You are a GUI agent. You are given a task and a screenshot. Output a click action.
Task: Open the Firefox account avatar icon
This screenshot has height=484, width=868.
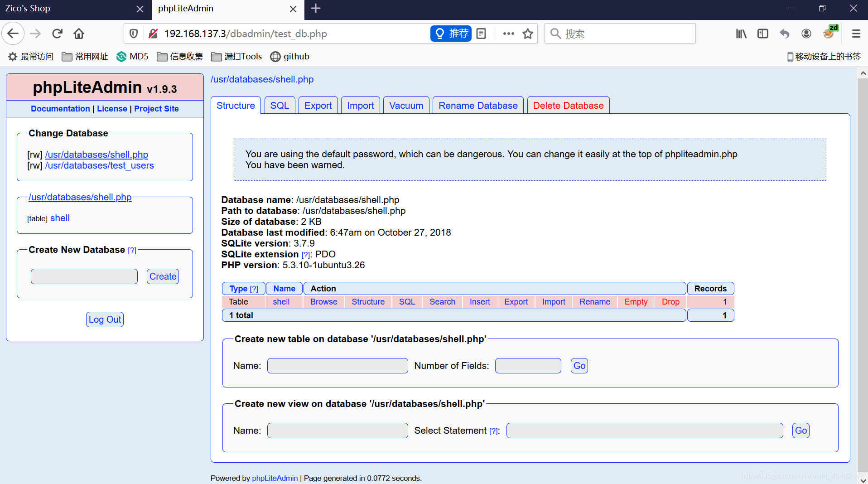coord(806,34)
